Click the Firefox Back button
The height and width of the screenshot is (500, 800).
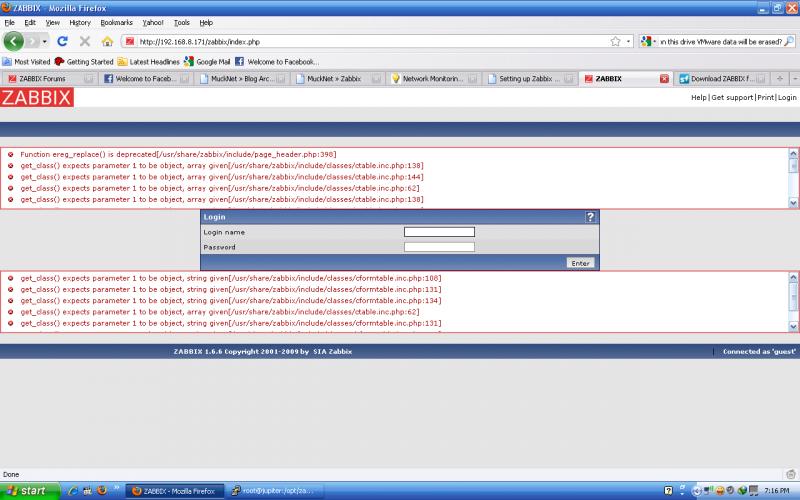click(14, 41)
